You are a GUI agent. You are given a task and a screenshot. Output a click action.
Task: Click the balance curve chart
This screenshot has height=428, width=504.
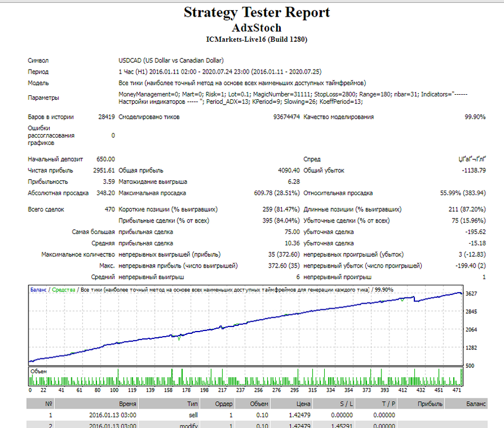[x=245, y=325]
